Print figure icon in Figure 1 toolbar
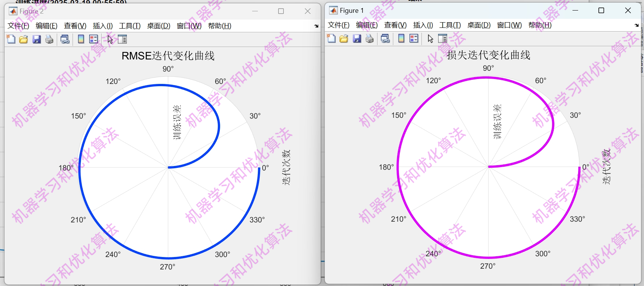 tap(370, 38)
